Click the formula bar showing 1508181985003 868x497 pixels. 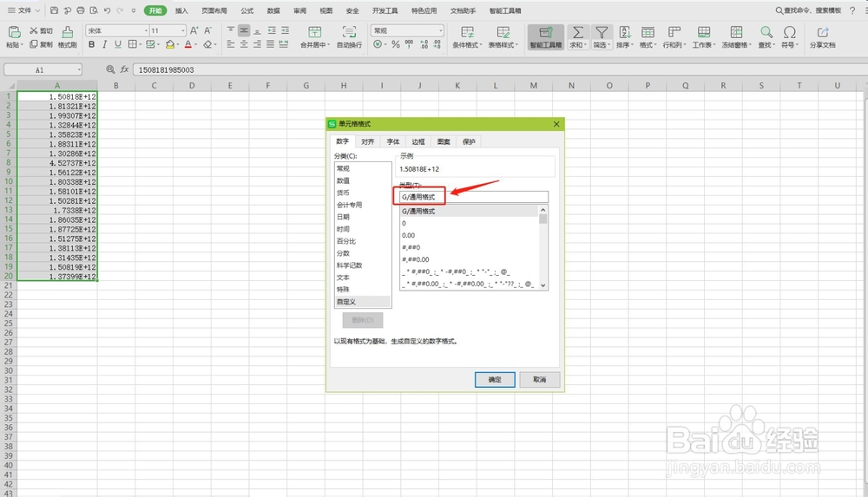click(x=498, y=69)
